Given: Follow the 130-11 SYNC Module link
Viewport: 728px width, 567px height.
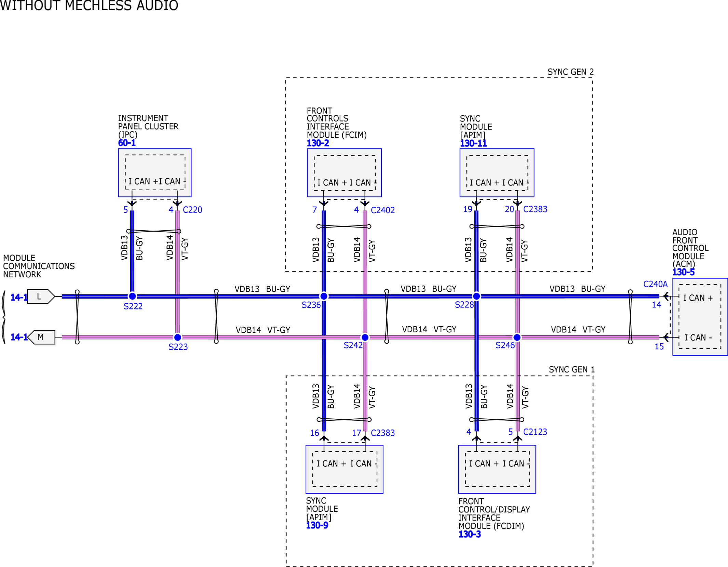Looking at the screenshot, I should (x=473, y=143).
